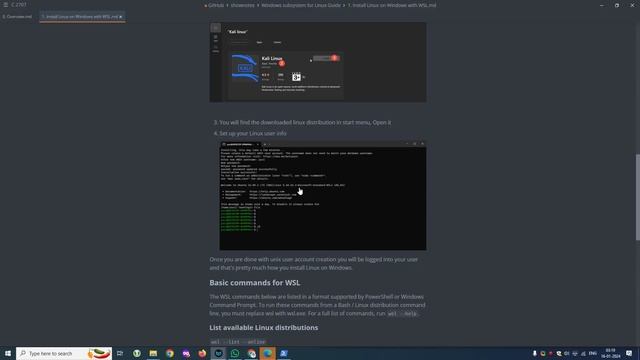
Task: Open the blue app icon at the end of the taskbar
Action: 284,353
